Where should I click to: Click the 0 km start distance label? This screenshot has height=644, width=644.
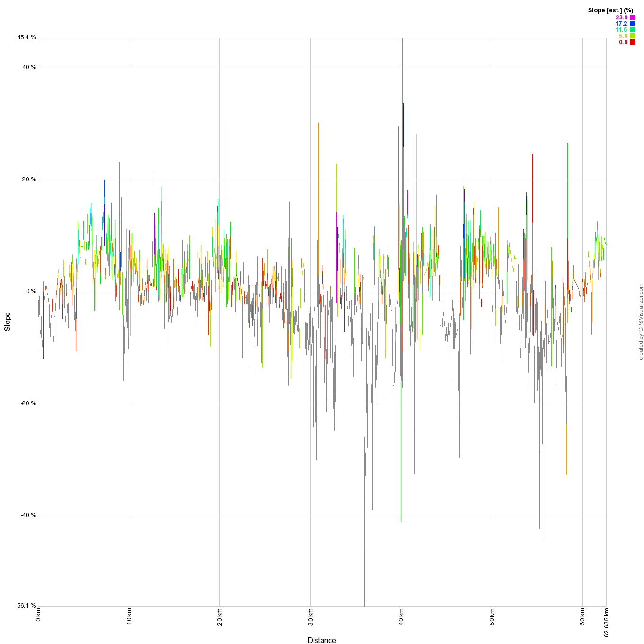pos(38,615)
